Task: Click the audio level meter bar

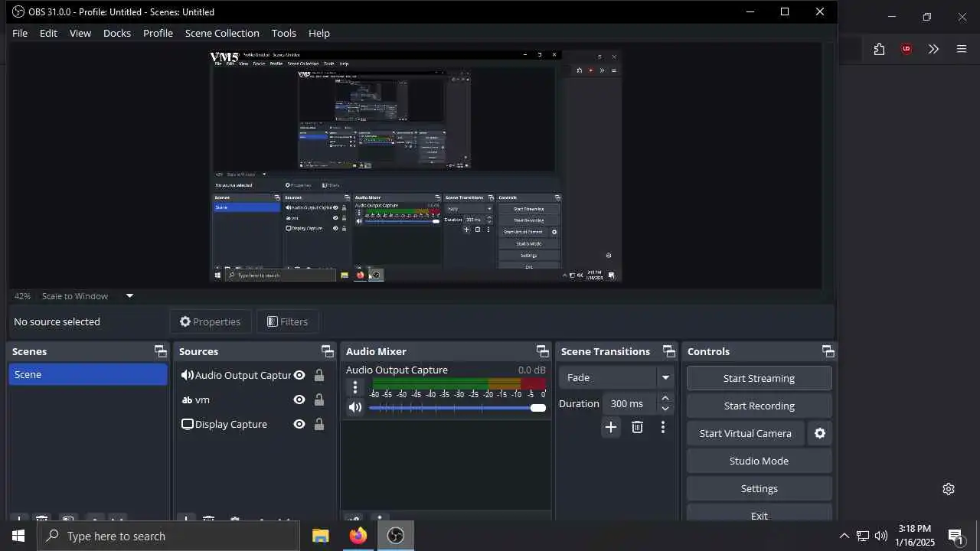Action: pos(458,383)
